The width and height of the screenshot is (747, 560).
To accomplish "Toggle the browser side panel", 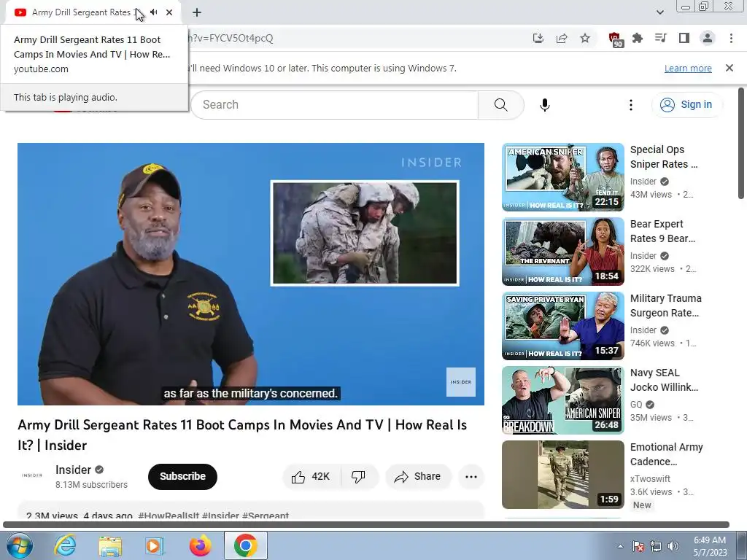I will click(x=684, y=38).
